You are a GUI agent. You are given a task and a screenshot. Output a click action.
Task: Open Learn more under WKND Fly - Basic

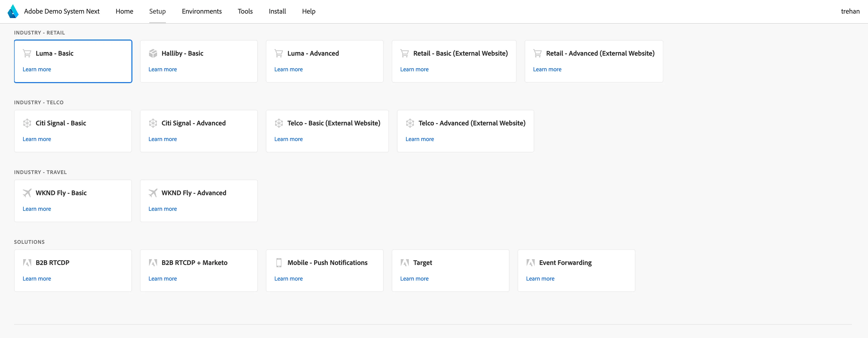[x=37, y=209]
